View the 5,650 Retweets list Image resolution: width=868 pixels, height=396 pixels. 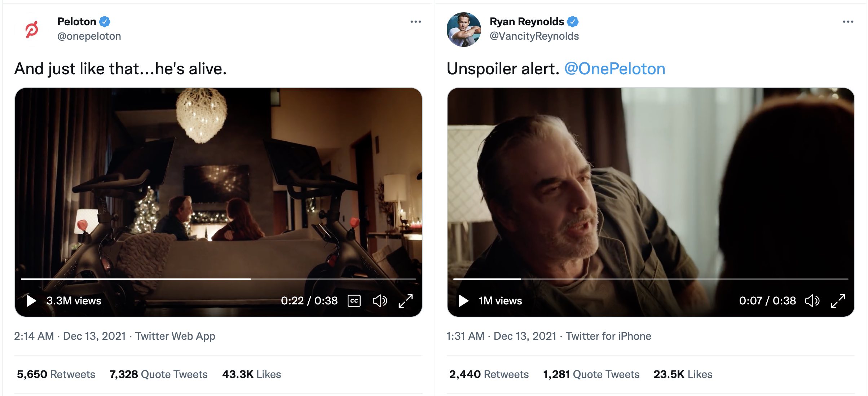tap(56, 374)
